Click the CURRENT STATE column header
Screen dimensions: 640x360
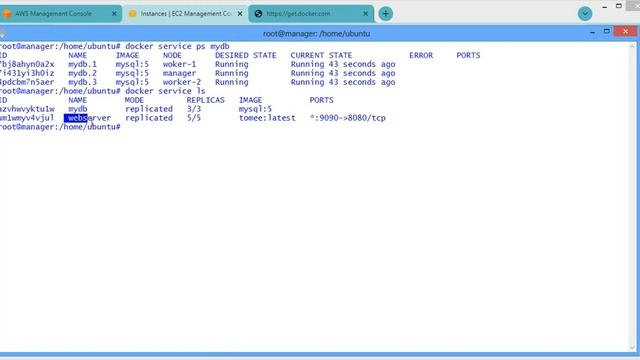[321, 55]
